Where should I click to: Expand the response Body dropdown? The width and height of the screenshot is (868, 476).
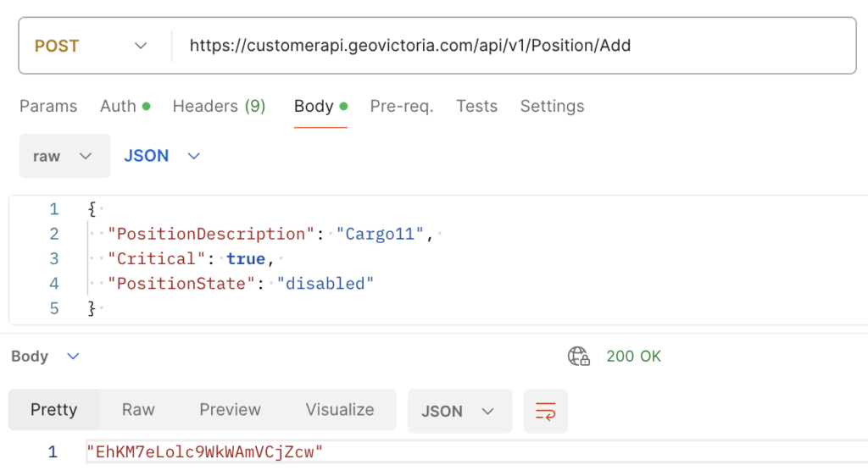point(45,357)
